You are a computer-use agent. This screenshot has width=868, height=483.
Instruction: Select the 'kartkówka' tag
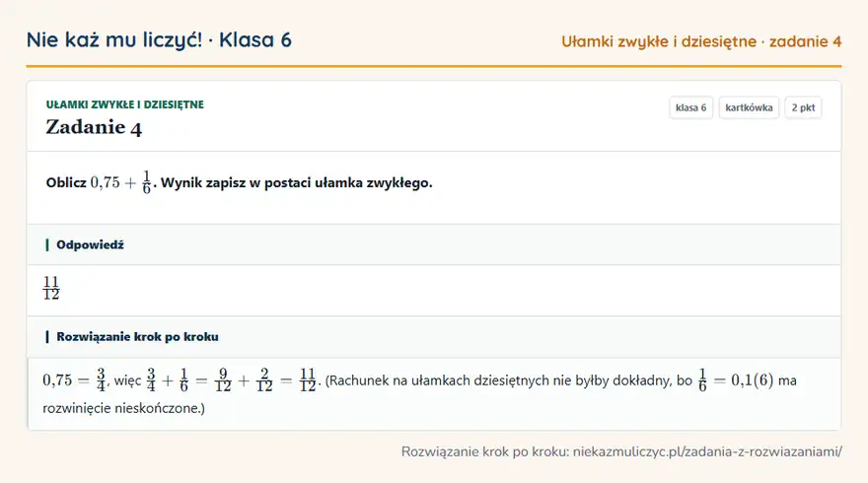coord(749,107)
